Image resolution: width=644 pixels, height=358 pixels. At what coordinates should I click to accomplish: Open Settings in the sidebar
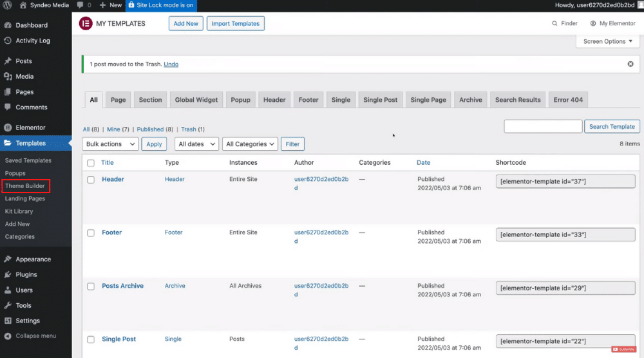tap(28, 321)
